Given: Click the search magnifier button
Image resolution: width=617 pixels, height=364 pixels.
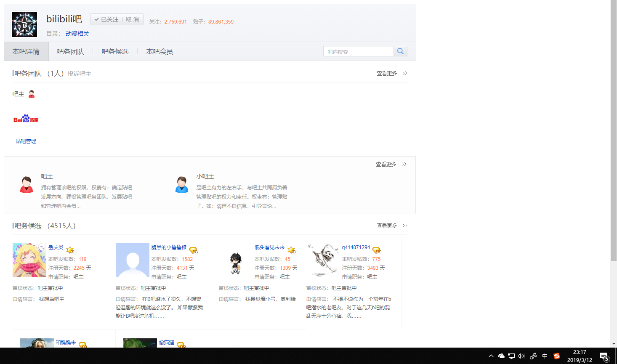Looking at the screenshot, I should point(400,51).
